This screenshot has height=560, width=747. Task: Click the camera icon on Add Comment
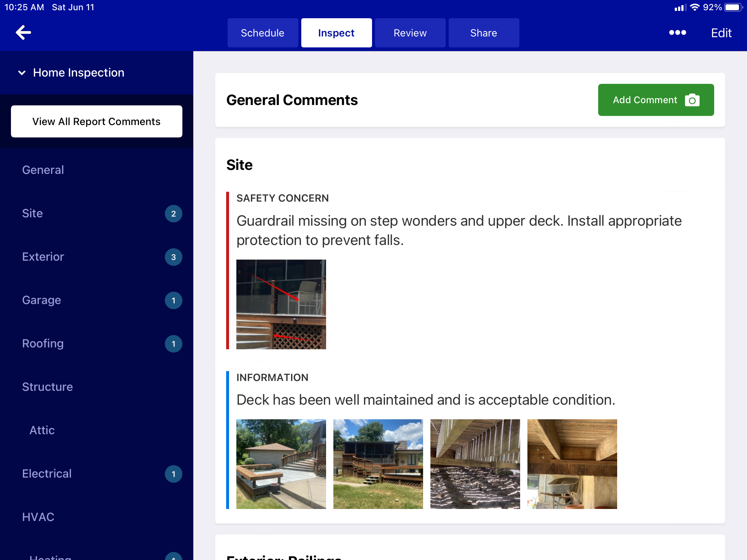(x=692, y=100)
